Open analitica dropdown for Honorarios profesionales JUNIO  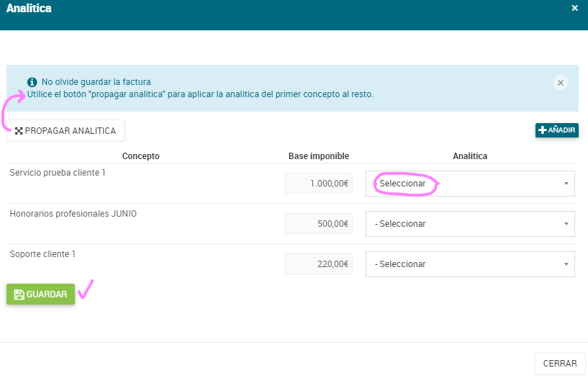point(470,224)
